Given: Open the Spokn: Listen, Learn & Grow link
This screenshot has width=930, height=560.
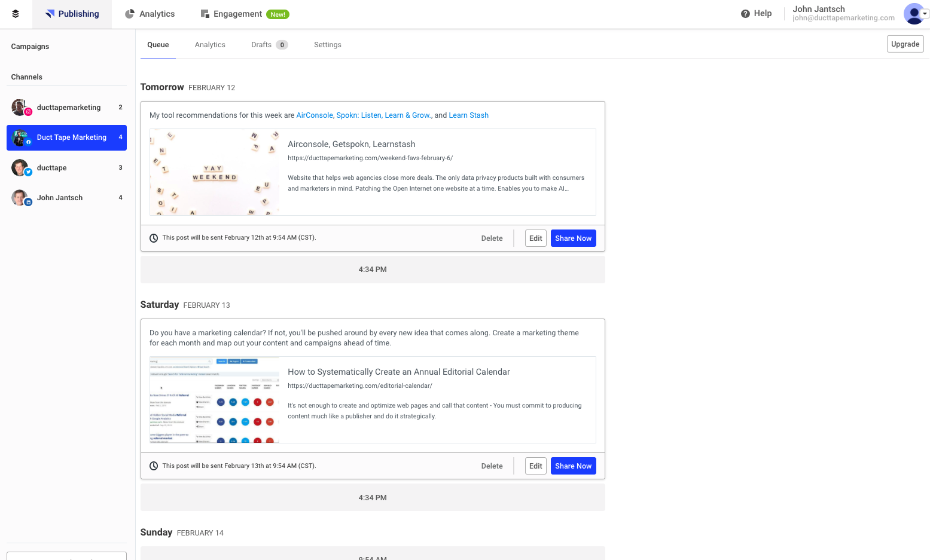Looking at the screenshot, I should coord(383,115).
